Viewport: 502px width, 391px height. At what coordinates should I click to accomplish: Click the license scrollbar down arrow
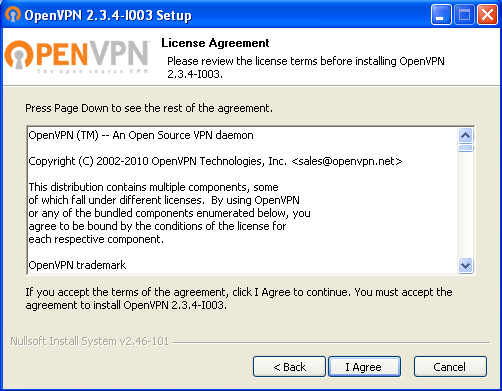466,266
